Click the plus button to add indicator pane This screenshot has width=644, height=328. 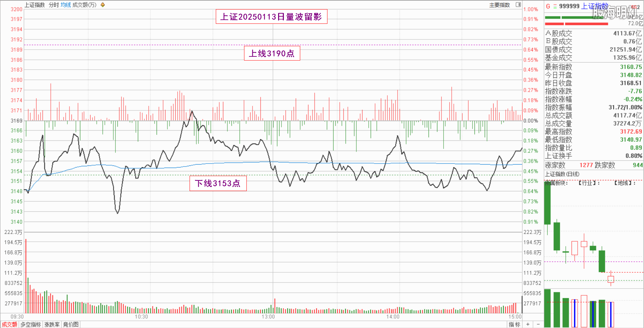tap(528, 324)
